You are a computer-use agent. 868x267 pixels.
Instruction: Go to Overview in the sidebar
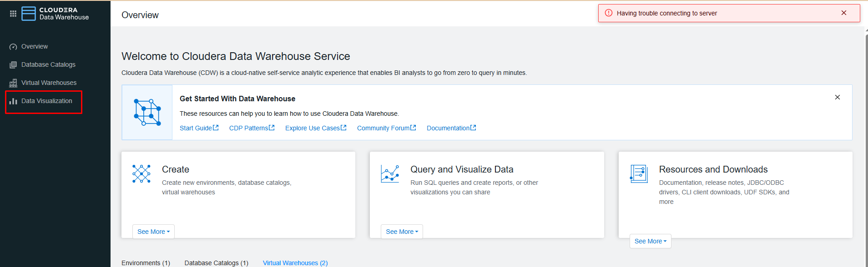pyautogui.click(x=35, y=46)
